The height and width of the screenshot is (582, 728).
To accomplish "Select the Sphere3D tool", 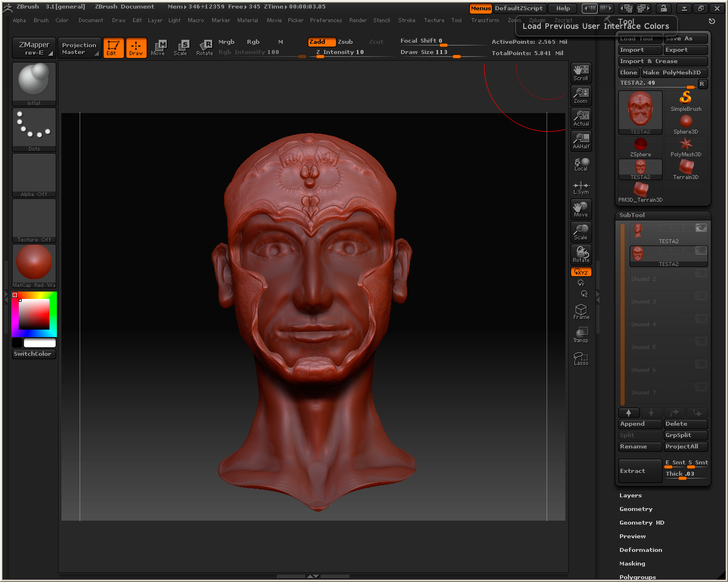I will click(x=686, y=124).
